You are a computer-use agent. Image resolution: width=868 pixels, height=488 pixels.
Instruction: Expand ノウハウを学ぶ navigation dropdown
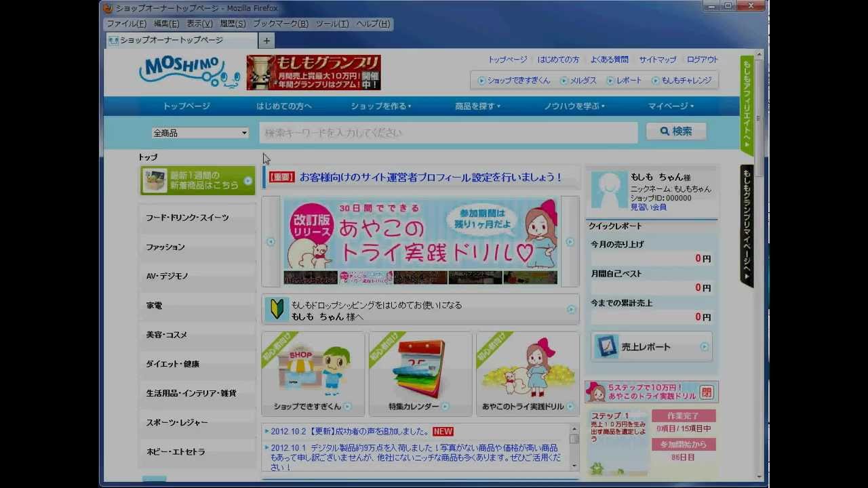(574, 106)
